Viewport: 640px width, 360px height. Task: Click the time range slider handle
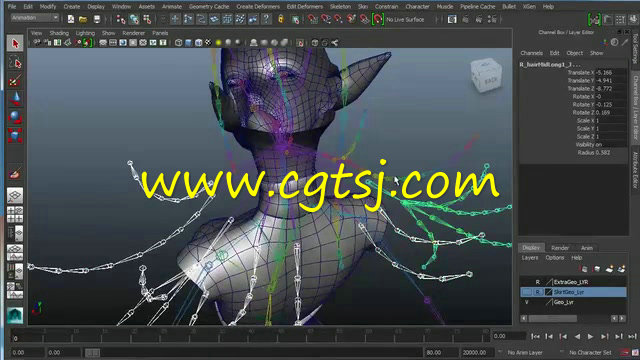[x=92, y=352]
